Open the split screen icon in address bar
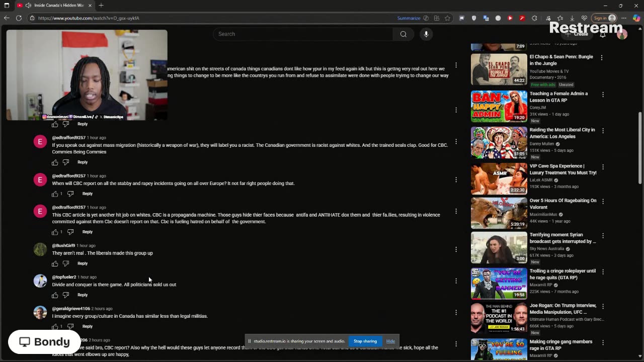644x362 pixels. pyautogui.click(x=437, y=18)
